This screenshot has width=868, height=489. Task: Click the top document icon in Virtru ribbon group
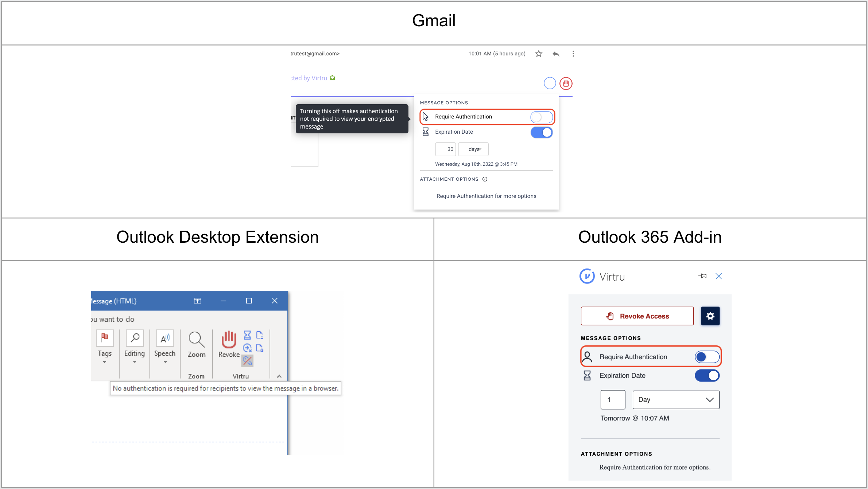click(x=259, y=335)
